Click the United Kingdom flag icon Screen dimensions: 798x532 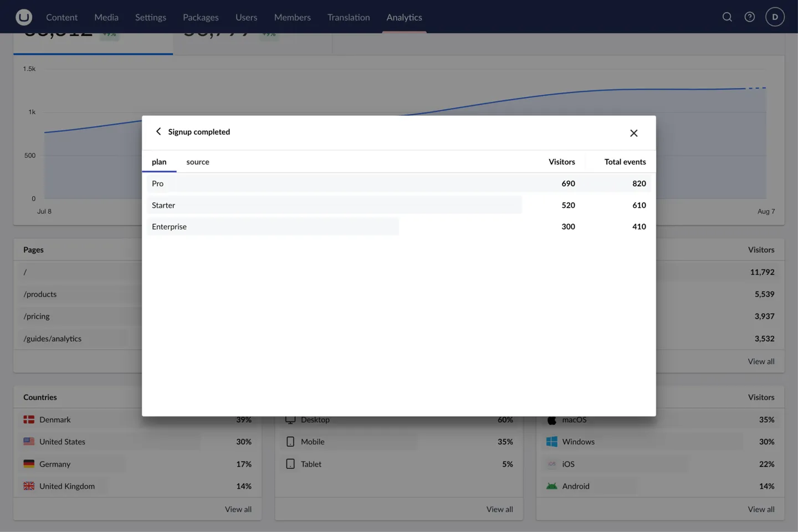pyautogui.click(x=29, y=486)
